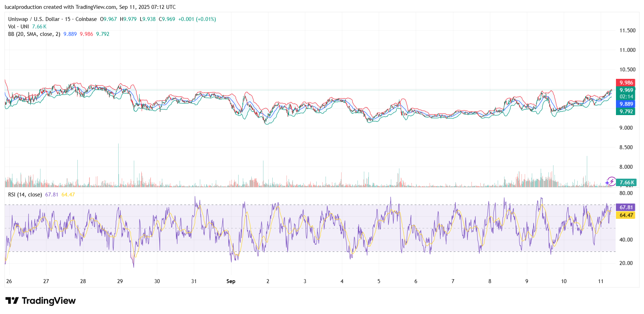Click the Coinbase exchange label
The height and width of the screenshot is (314, 644).
(x=86, y=19)
